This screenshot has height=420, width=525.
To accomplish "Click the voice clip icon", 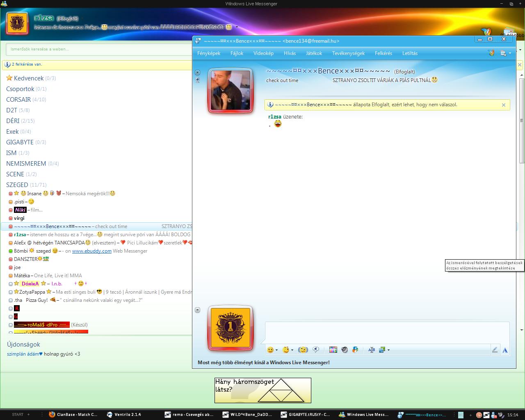I will pos(316,350).
